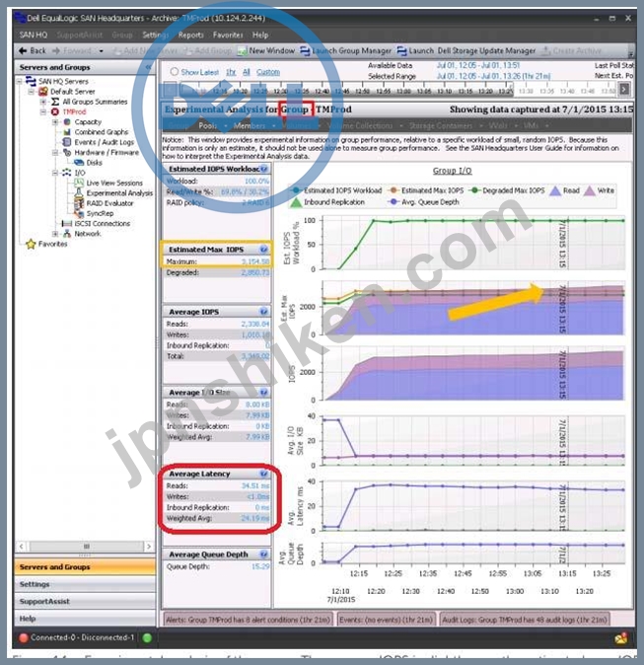Switch to the Pools tab
This screenshot has width=644, height=665.
pos(208,126)
